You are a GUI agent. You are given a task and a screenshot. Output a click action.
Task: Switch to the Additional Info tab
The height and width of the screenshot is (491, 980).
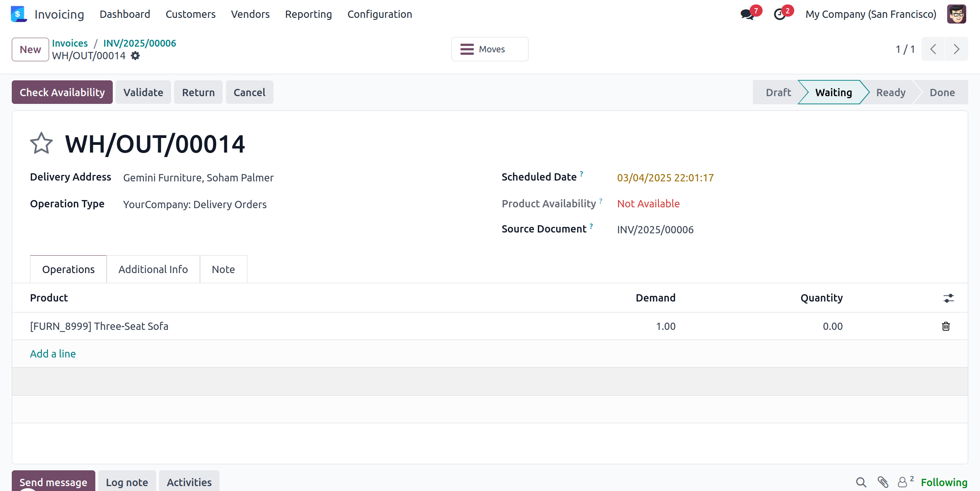pyautogui.click(x=153, y=269)
